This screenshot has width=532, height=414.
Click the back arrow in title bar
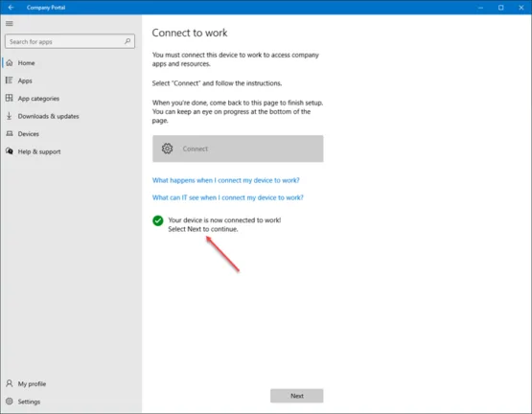tap(11, 7)
